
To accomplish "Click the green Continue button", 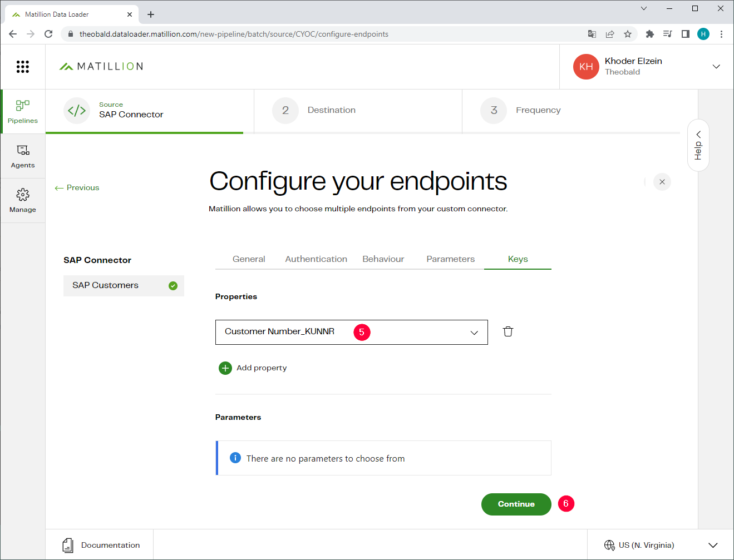I will click(516, 504).
